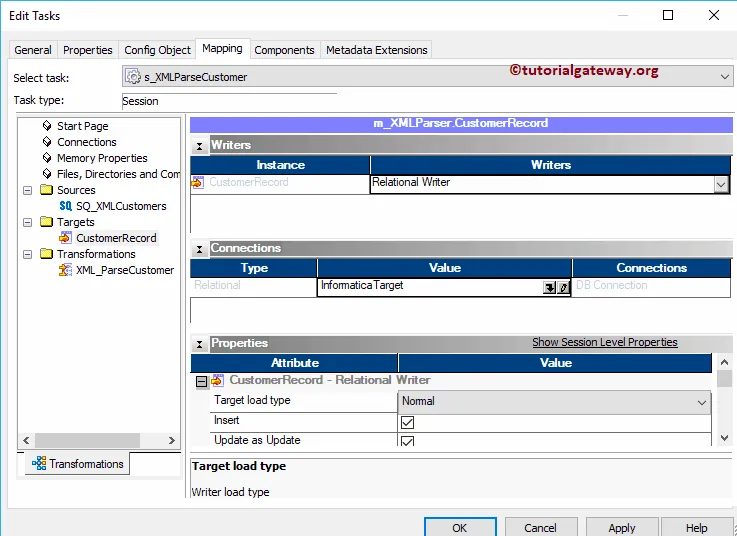Select Start Page in the tree
The height and width of the screenshot is (536, 737).
(x=83, y=126)
